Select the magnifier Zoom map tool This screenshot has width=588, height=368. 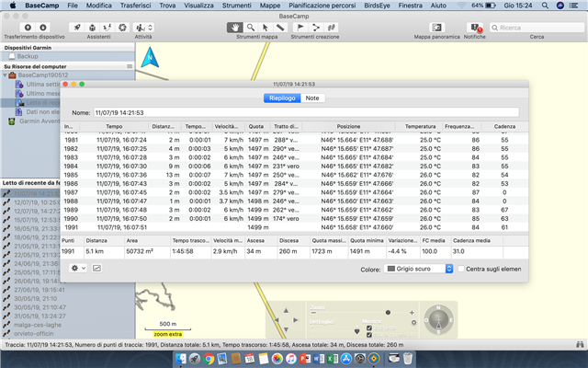250,28
